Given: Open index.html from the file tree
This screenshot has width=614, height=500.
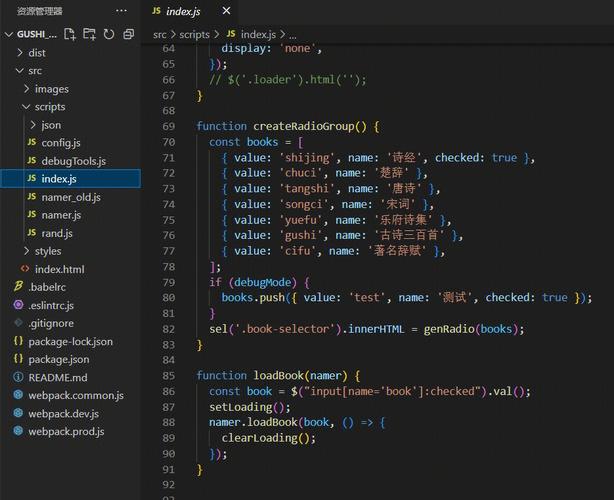Looking at the screenshot, I should pyautogui.click(x=60, y=269).
